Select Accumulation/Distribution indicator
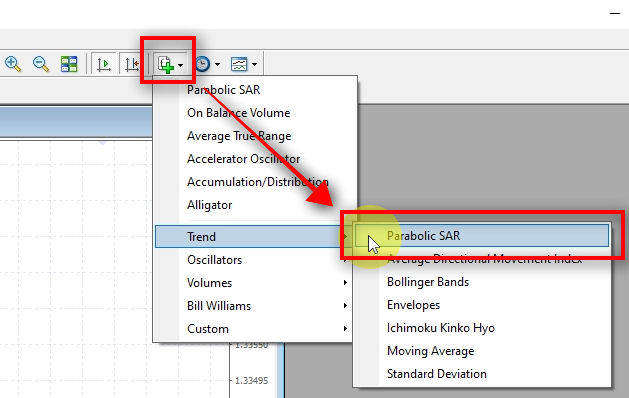This screenshot has height=398, width=629. pos(255,182)
